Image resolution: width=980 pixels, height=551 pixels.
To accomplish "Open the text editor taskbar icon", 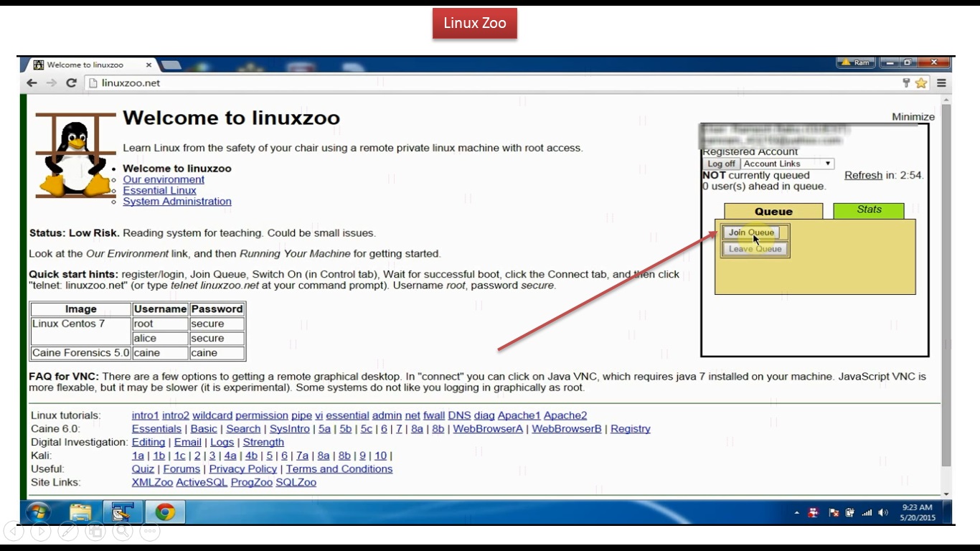I will (x=123, y=512).
